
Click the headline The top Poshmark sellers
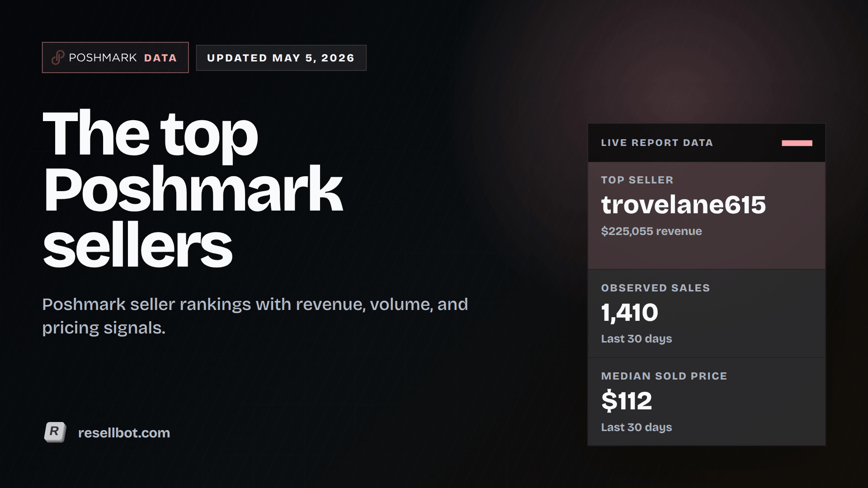pyautogui.click(x=193, y=188)
